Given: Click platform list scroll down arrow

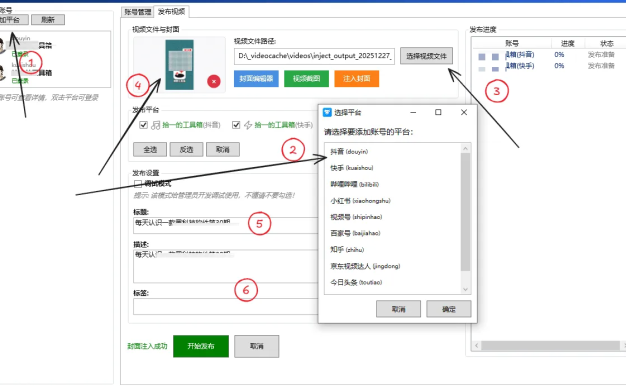Looking at the screenshot, I should coord(466,289).
